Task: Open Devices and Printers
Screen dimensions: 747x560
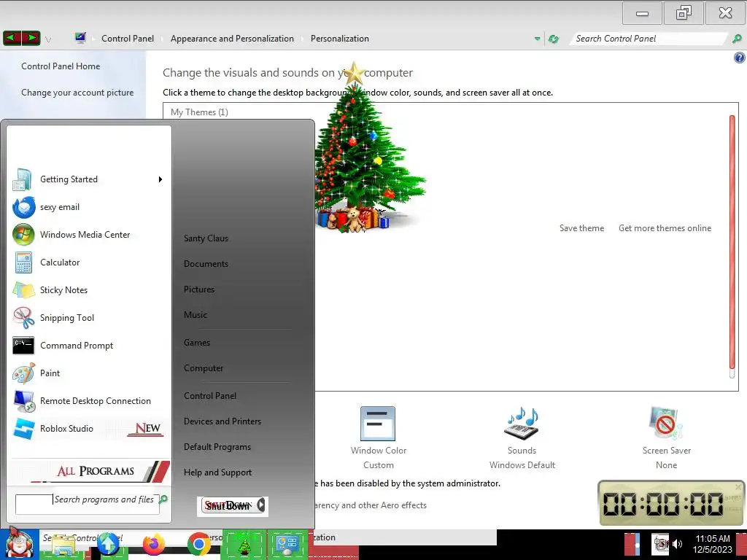Action: 222,421
